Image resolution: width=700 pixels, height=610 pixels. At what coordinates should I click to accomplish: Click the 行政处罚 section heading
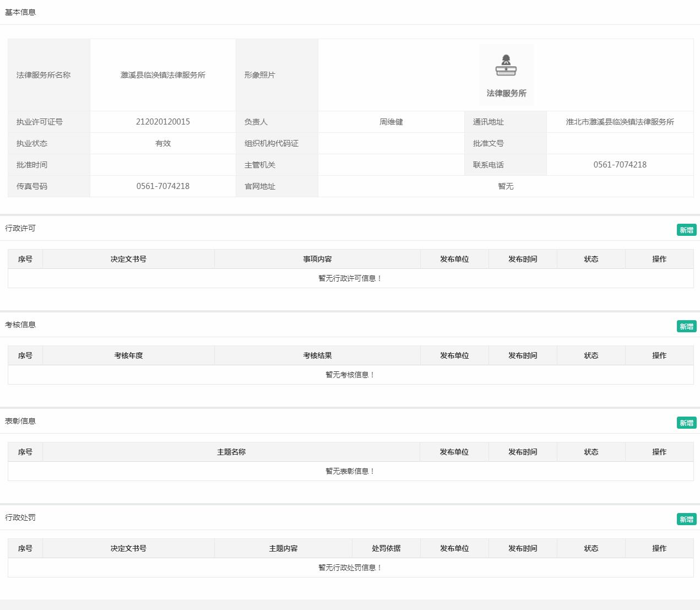[x=20, y=517]
